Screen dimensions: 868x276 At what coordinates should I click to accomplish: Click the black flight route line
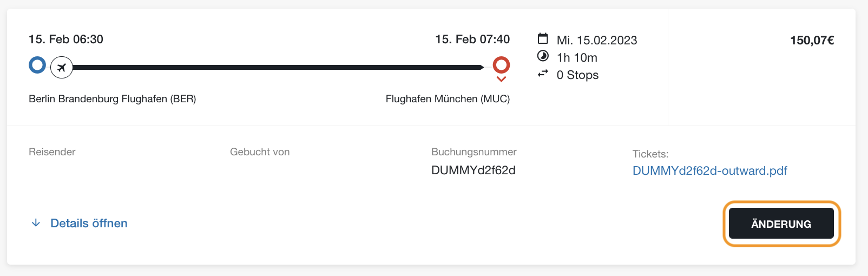pos(278,67)
